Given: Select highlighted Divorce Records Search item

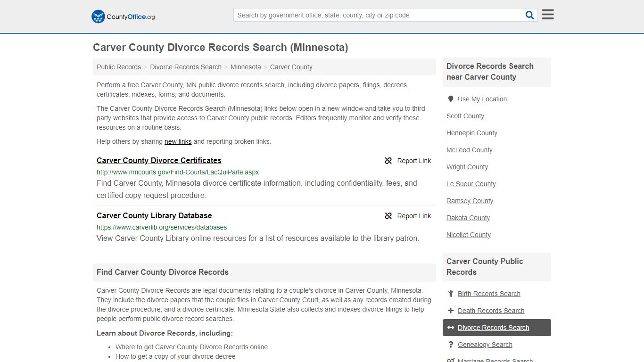Looking at the screenshot, I should pyautogui.click(x=497, y=328).
